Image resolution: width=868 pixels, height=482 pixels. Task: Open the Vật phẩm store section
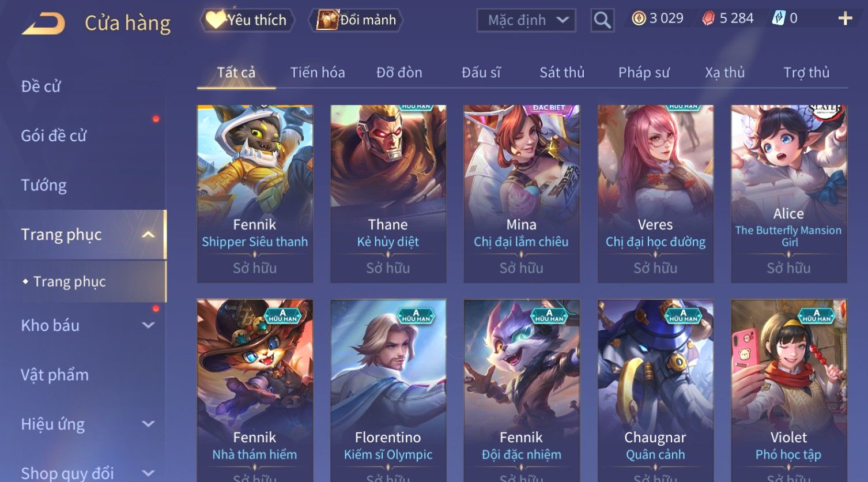click(55, 375)
